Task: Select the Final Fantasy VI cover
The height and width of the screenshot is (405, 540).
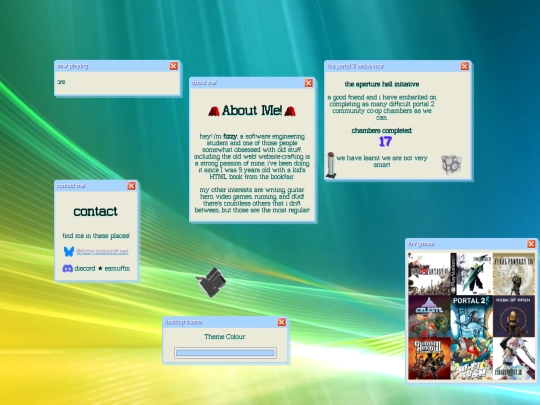Action: [x=429, y=274]
